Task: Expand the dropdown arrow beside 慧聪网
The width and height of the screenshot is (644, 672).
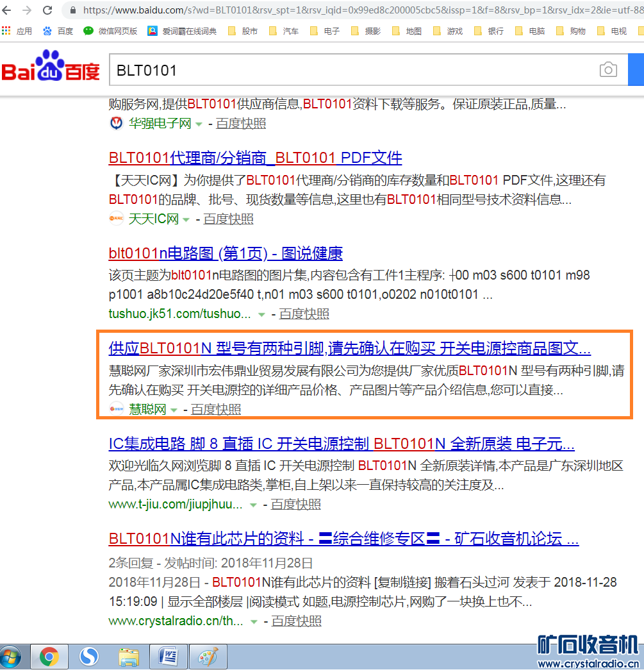Action: point(174,410)
